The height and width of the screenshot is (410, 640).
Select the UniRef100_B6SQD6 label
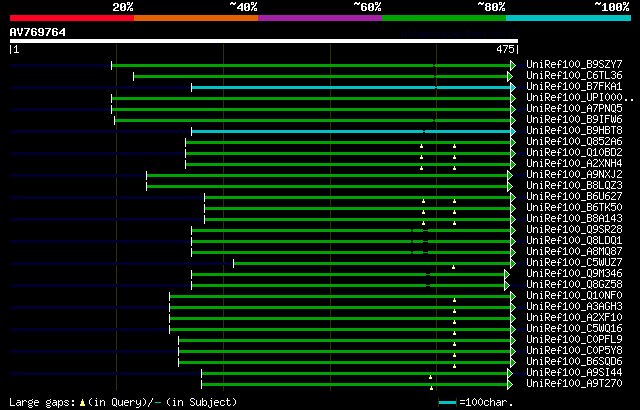pyautogui.click(x=574, y=362)
